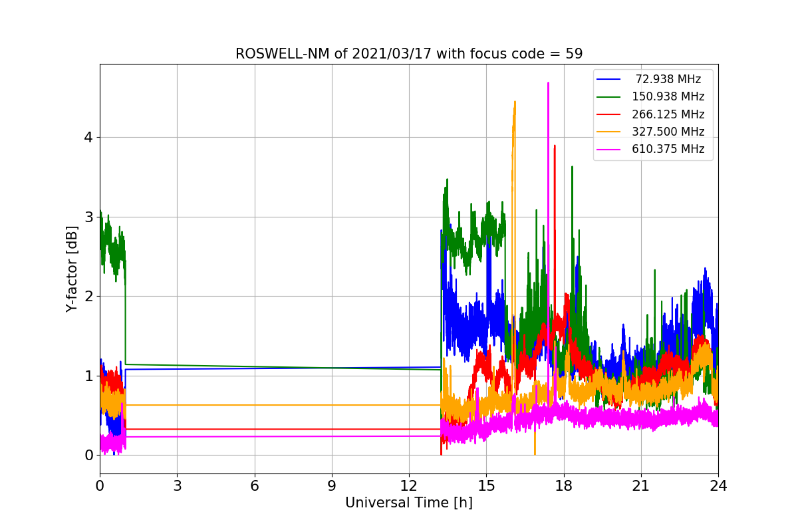This screenshot has width=798, height=532.
Task: Click the orange spike peak near 16 h
Action: point(515,102)
